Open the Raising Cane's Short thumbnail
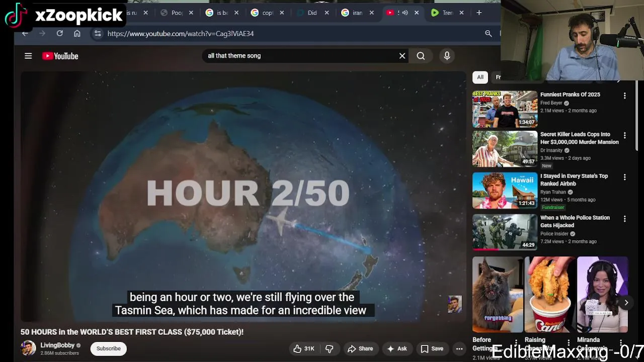 point(550,295)
